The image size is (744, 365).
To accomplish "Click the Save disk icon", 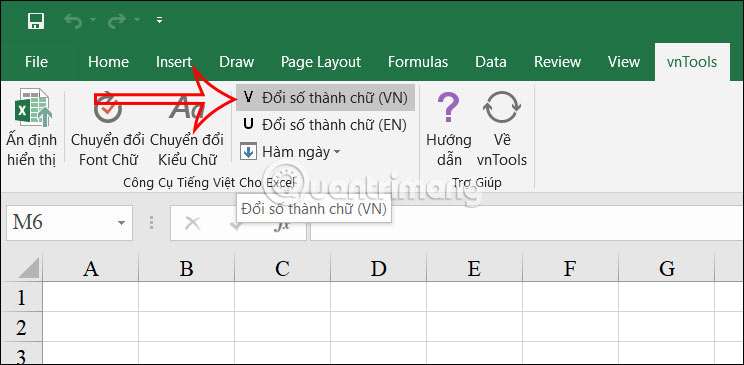I will pyautogui.click(x=36, y=21).
